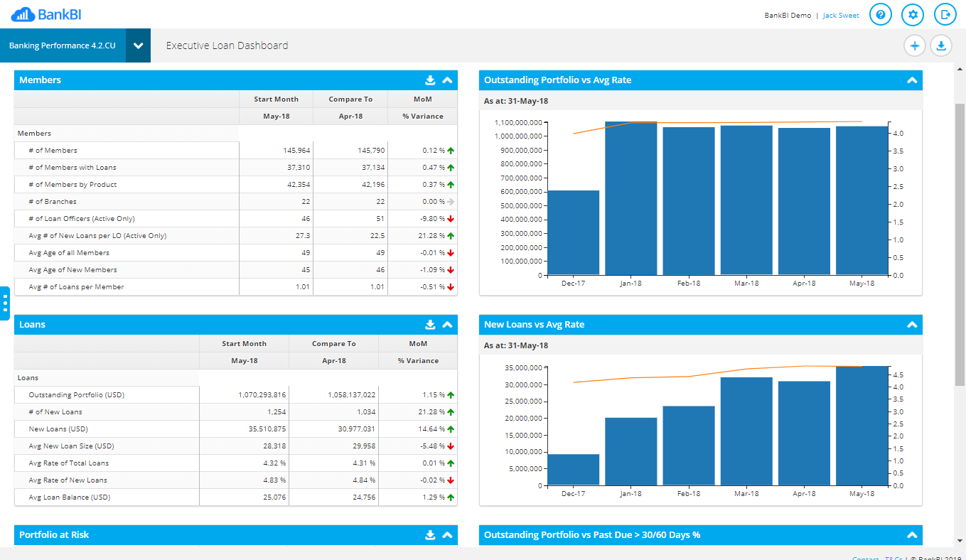Click the Contact link at bottom right
This screenshot has width=966, height=560.
coord(865,559)
